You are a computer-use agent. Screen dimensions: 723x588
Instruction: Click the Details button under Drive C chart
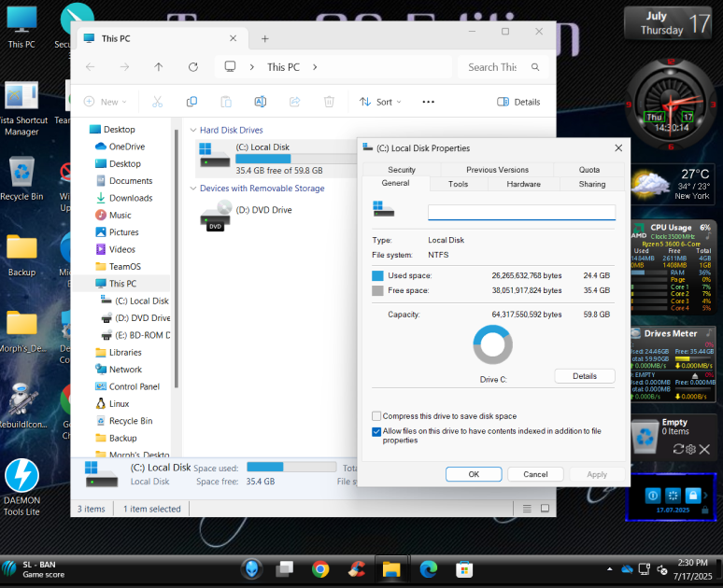click(585, 376)
